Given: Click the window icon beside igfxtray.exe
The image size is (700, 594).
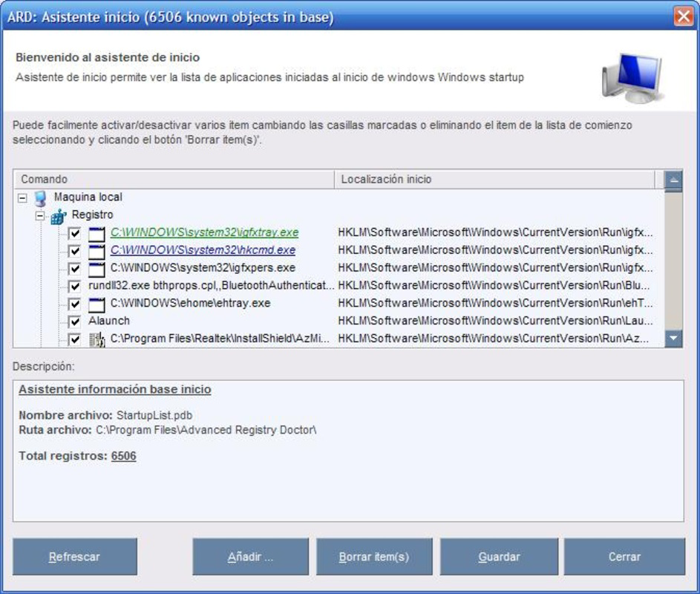Looking at the screenshot, I should coord(97,234).
